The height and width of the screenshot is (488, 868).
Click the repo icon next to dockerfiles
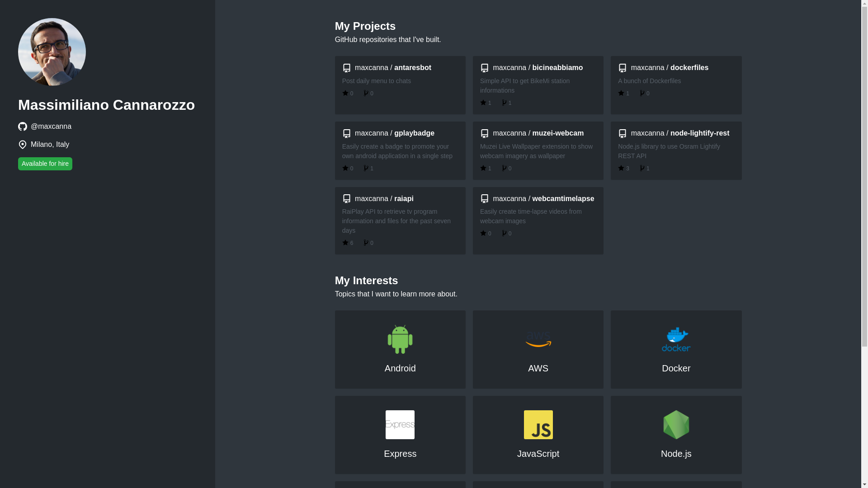[623, 68]
